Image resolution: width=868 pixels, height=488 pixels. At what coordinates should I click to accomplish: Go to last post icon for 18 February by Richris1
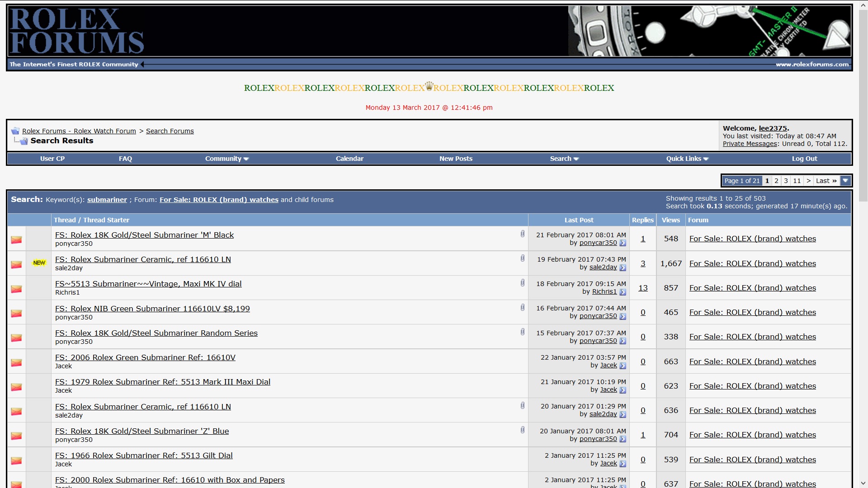(x=623, y=292)
